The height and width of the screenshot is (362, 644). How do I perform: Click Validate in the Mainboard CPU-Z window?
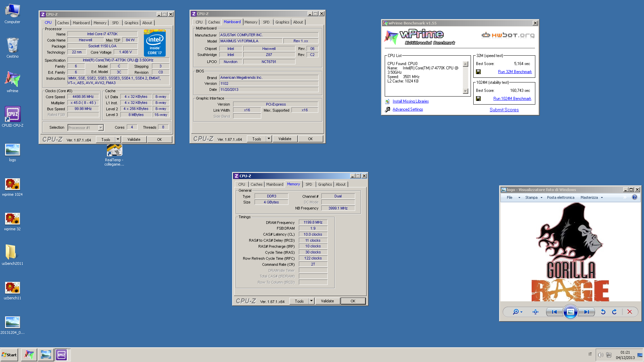[x=285, y=139]
